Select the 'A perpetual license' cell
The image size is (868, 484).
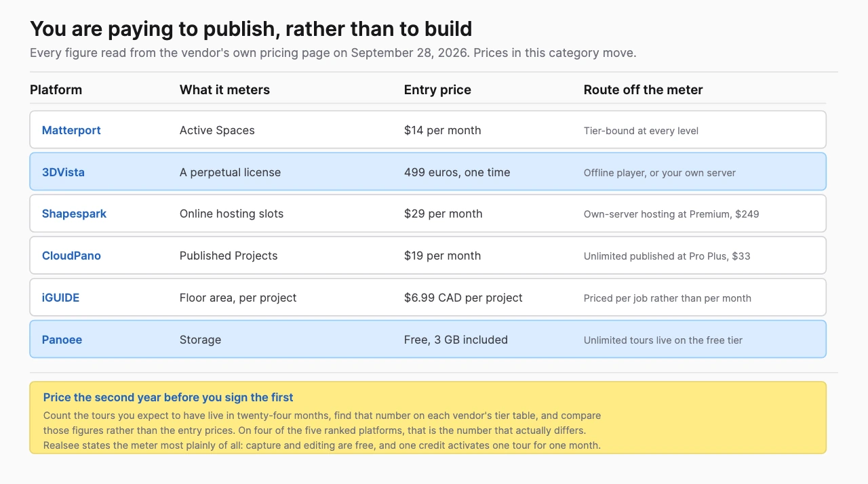click(230, 172)
